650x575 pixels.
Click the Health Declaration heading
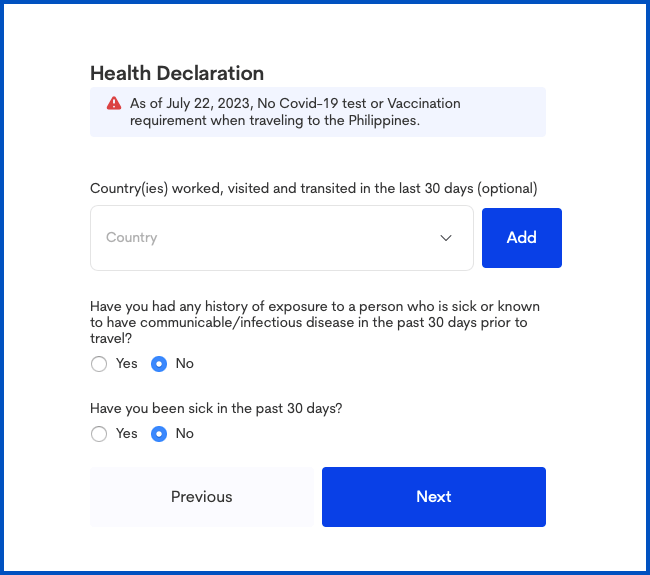pos(177,73)
